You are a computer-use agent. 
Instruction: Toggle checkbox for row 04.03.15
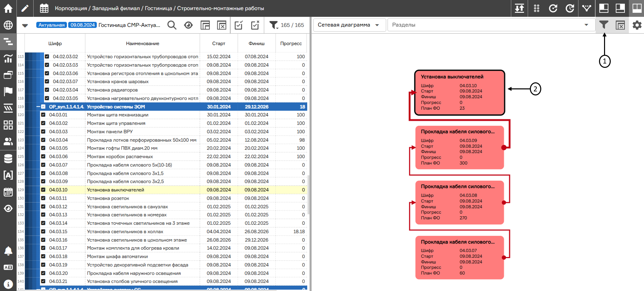point(43,232)
